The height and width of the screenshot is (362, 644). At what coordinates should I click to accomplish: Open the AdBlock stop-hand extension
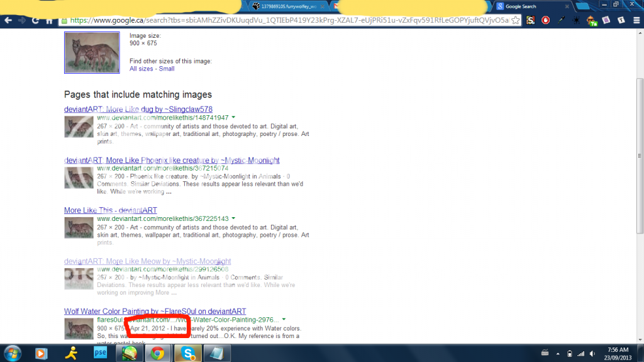click(545, 20)
